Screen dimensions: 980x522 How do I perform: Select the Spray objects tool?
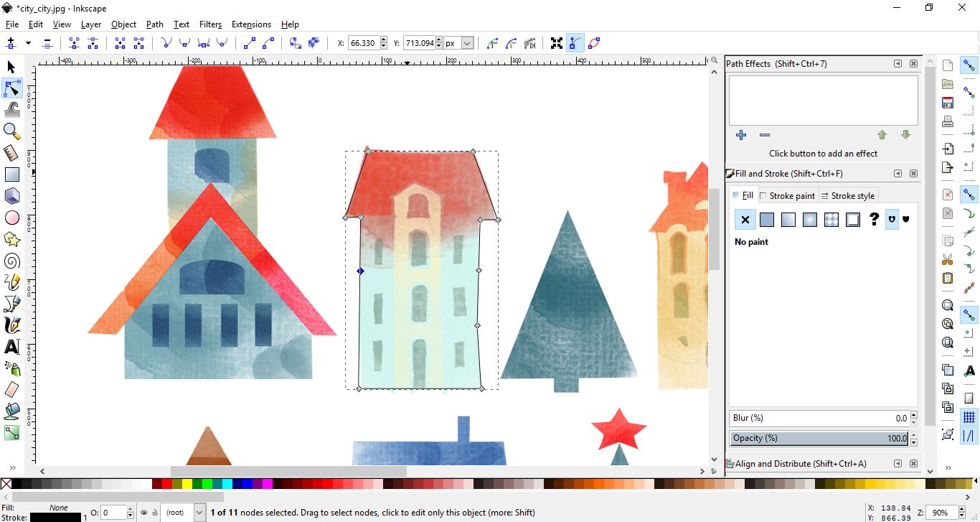point(11,368)
